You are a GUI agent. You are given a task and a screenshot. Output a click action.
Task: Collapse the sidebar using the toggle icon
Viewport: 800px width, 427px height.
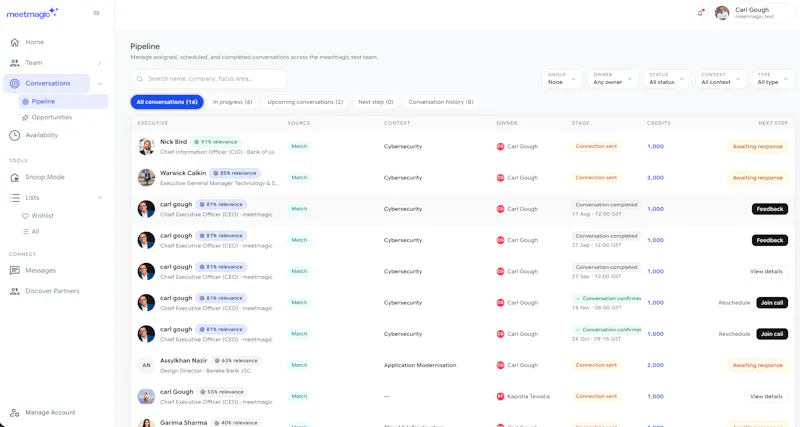coord(96,13)
